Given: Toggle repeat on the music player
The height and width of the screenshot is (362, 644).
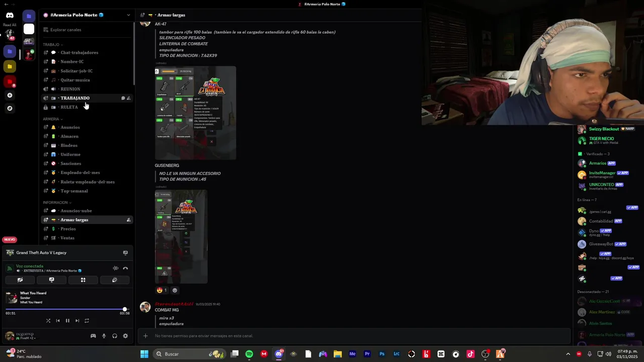Looking at the screenshot, I should click(x=87, y=321).
